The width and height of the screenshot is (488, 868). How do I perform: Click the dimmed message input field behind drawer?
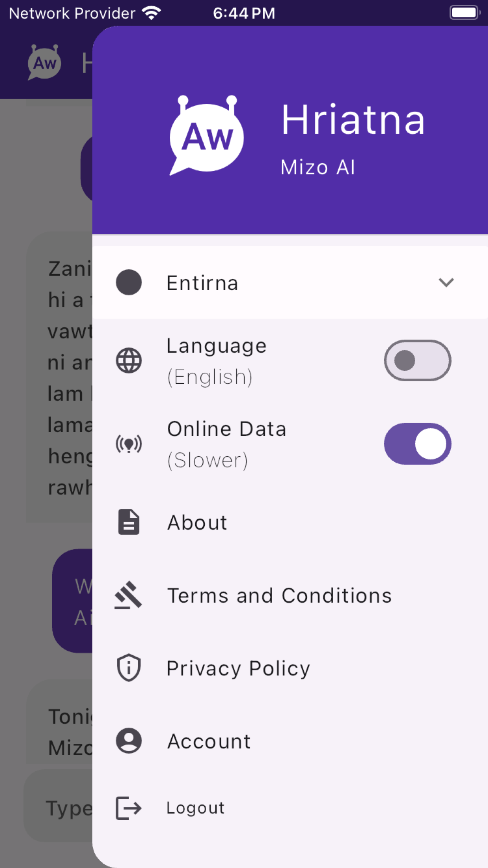click(58, 806)
